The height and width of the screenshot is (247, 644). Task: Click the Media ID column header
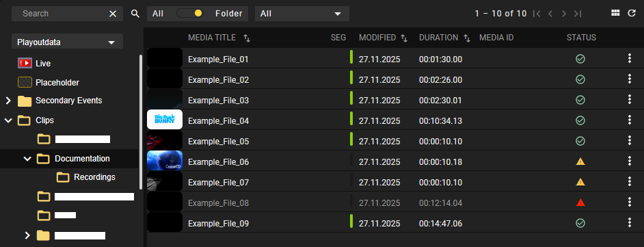(496, 38)
